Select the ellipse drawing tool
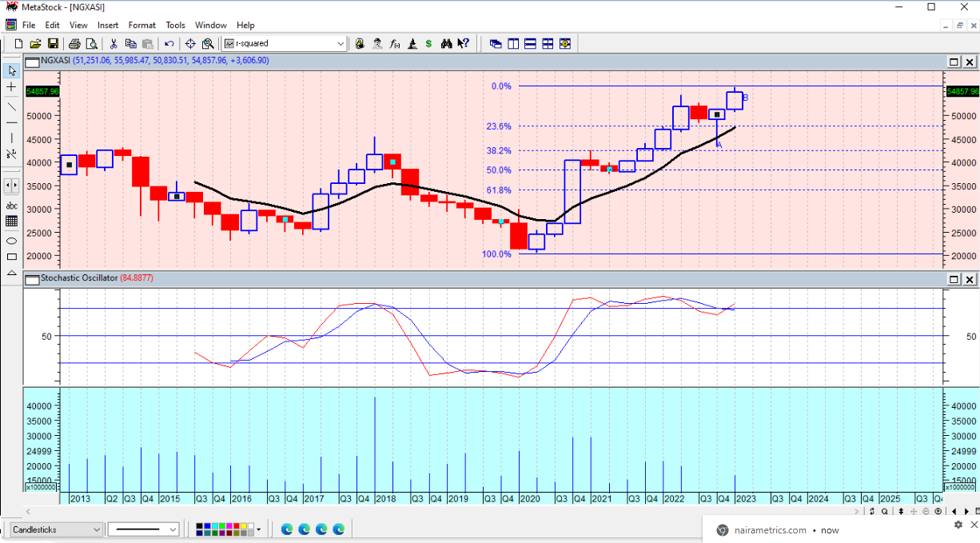Viewport: 980px width, 543px height. (11, 241)
